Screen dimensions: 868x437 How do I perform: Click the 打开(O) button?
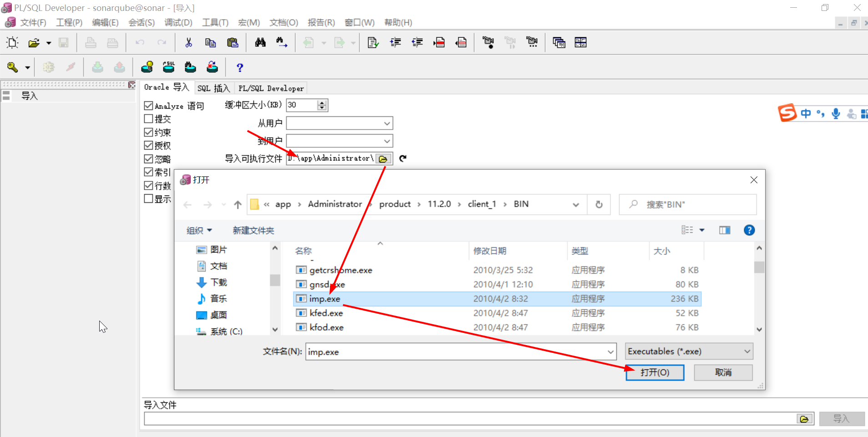coord(655,372)
